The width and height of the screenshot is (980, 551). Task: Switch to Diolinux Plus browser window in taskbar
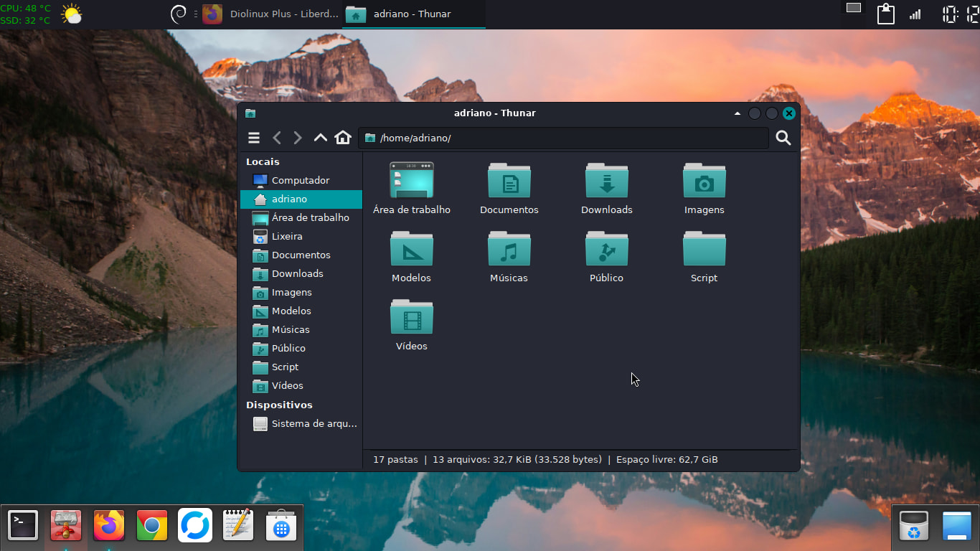pos(272,14)
